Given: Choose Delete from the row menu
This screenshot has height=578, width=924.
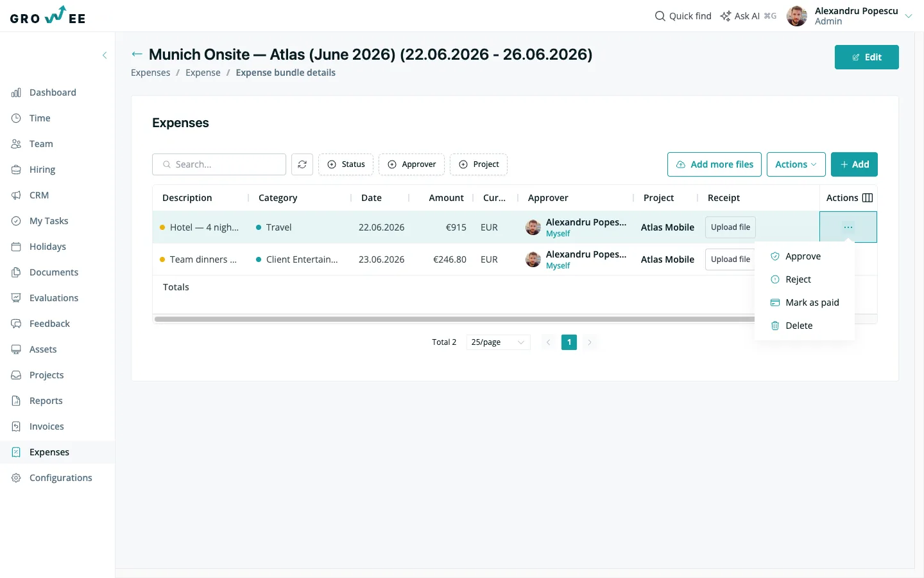Looking at the screenshot, I should coord(805,326).
